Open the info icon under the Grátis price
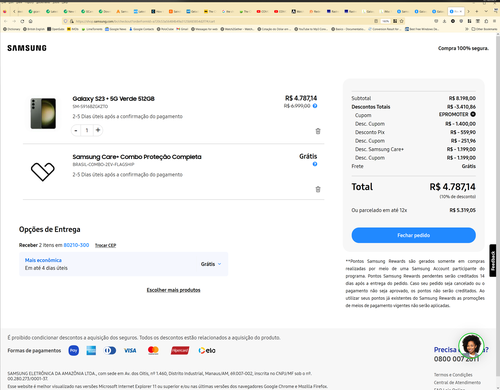Viewport: 500px width, 390px height. tap(315, 164)
